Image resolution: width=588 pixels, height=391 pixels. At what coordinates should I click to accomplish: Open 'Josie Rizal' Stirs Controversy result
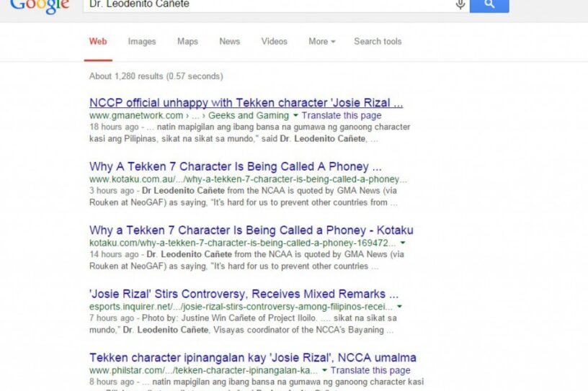click(244, 294)
